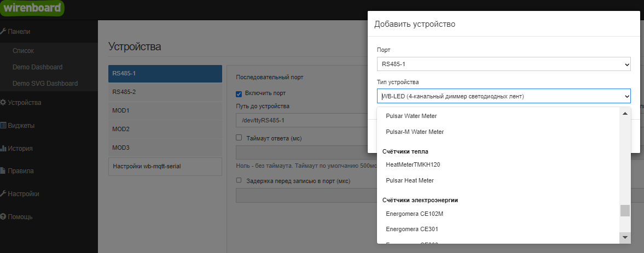Select the MOD2 port tab

[165, 129]
